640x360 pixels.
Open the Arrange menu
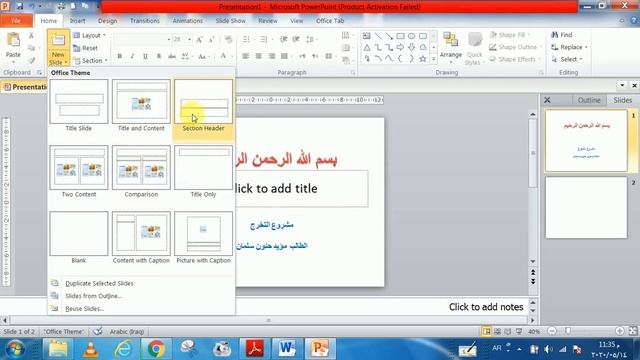click(451, 48)
